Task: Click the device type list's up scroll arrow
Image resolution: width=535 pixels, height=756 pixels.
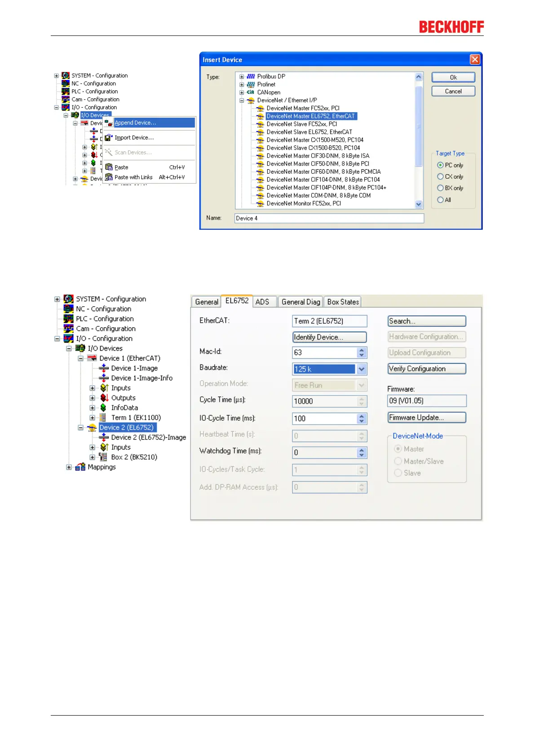Action: 419,77
